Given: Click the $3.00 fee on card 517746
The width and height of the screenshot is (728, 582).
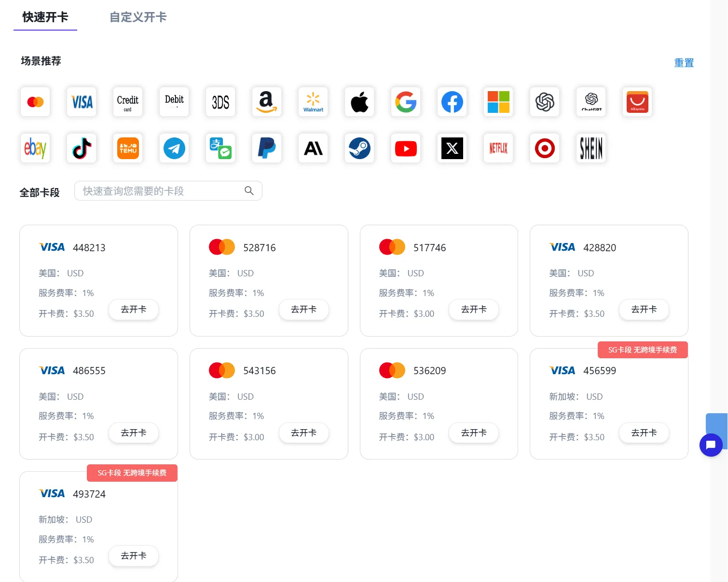Looking at the screenshot, I should [424, 314].
